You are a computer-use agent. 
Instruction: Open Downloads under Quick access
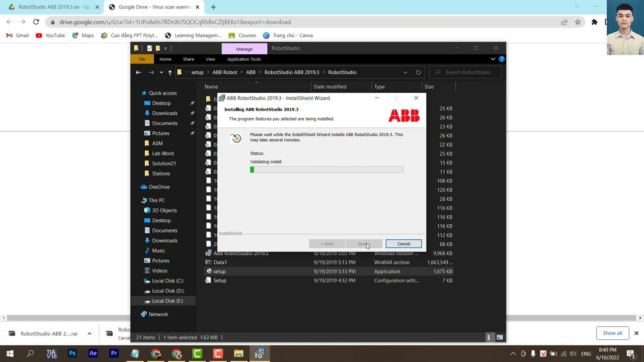click(165, 113)
